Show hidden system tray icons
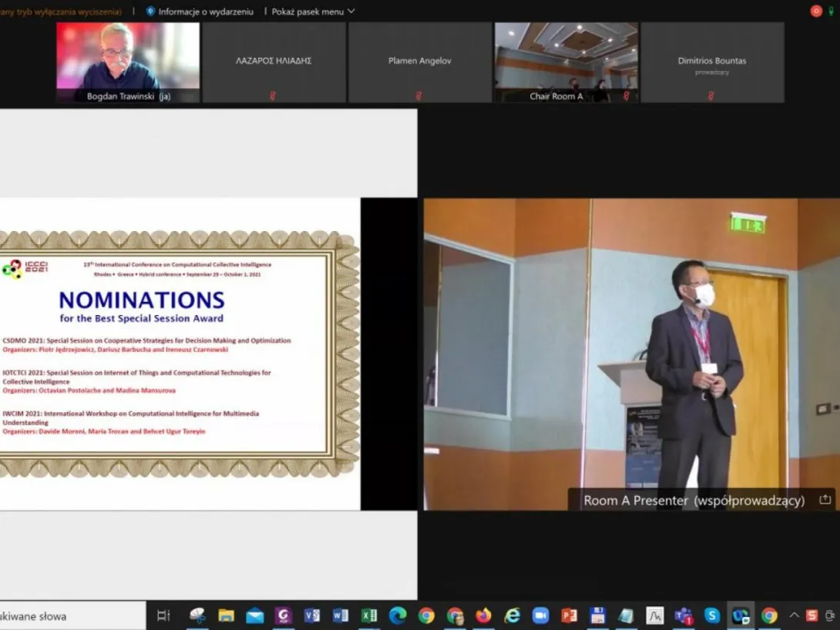840x630 pixels. (x=794, y=615)
